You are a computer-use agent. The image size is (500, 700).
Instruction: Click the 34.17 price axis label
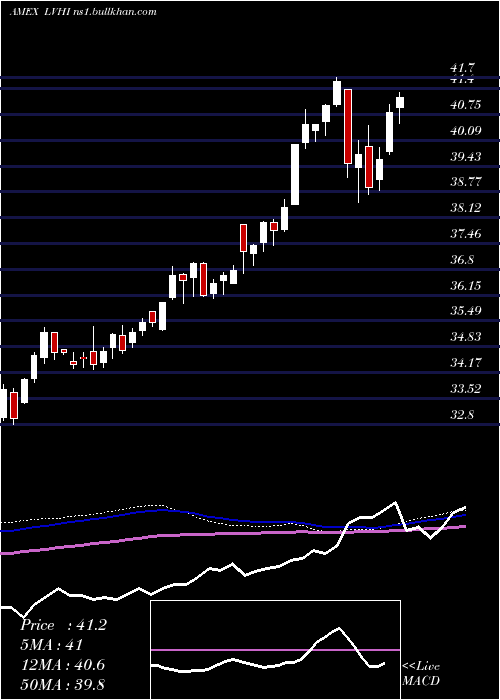pos(466,362)
